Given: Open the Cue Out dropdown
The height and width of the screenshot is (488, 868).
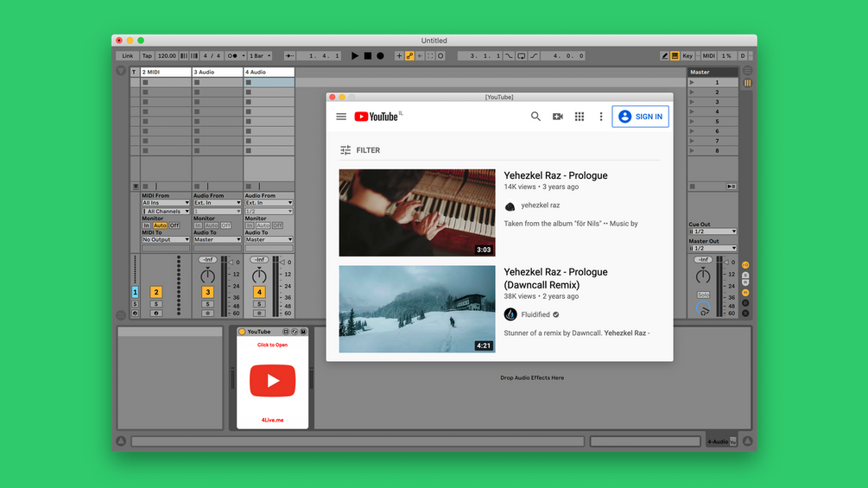Looking at the screenshot, I should point(713,231).
